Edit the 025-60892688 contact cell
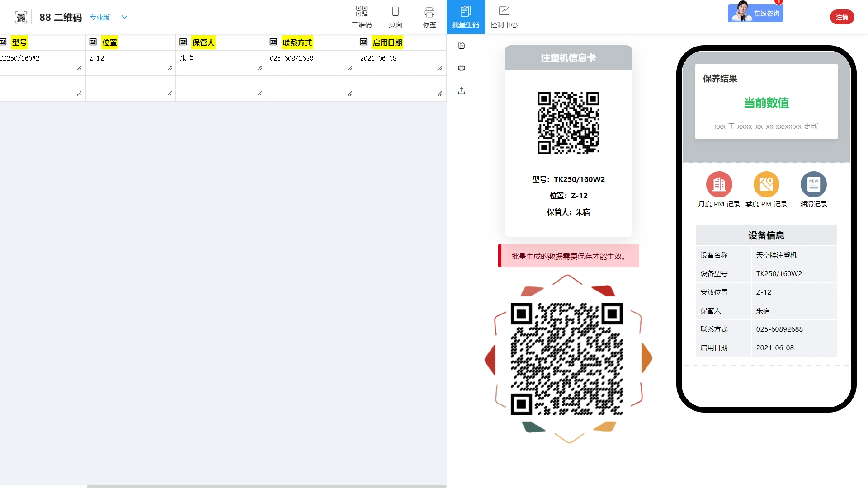Image resolution: width=868 pixels, height=488 pixels. click(x=311, y=63)
